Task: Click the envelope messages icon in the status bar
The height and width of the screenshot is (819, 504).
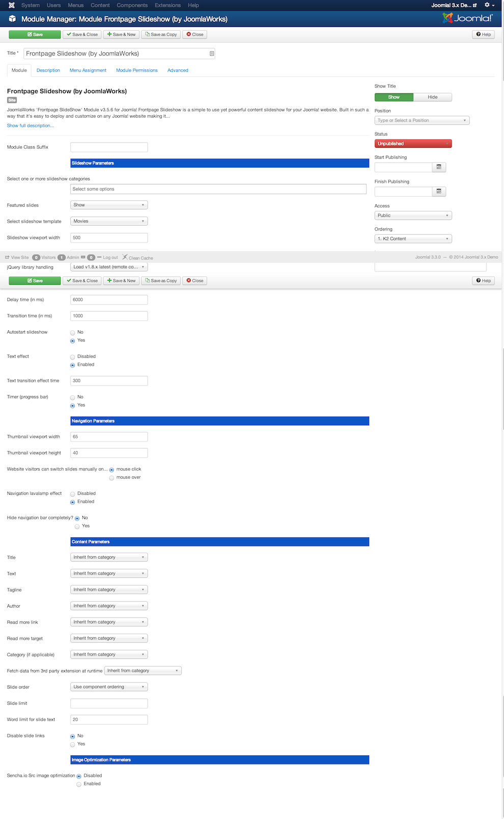Action: coord(83,257)
